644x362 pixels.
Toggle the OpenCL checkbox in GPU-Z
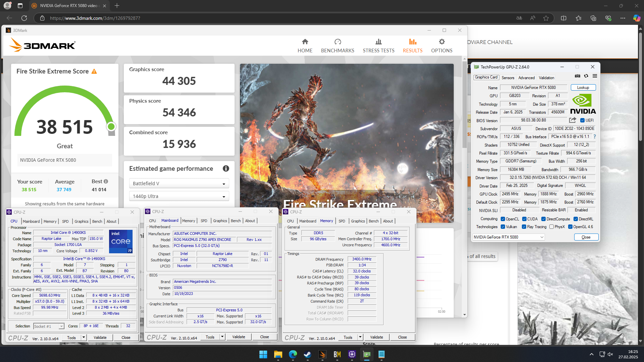click(503, 219)
